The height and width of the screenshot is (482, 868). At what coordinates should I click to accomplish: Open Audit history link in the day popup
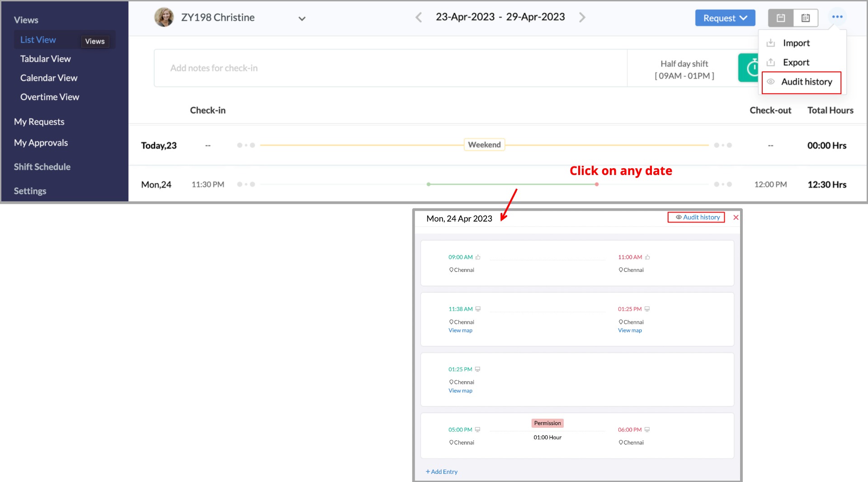698,217
